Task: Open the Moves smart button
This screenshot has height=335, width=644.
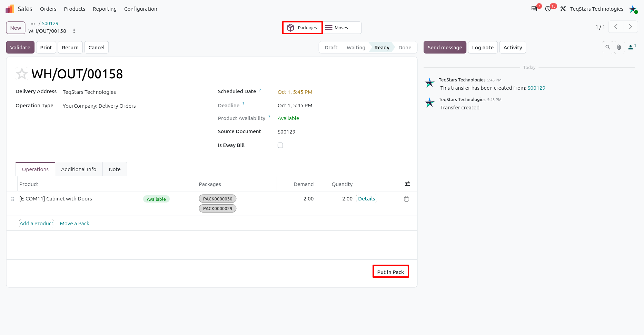Action: [x=342, y=28]
